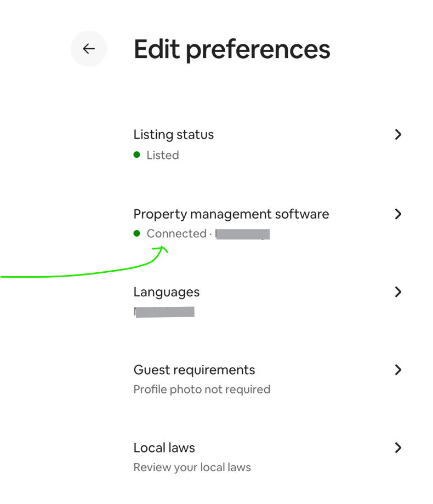
Task: Click the chevron beside Languages
Action: (398, 292)
